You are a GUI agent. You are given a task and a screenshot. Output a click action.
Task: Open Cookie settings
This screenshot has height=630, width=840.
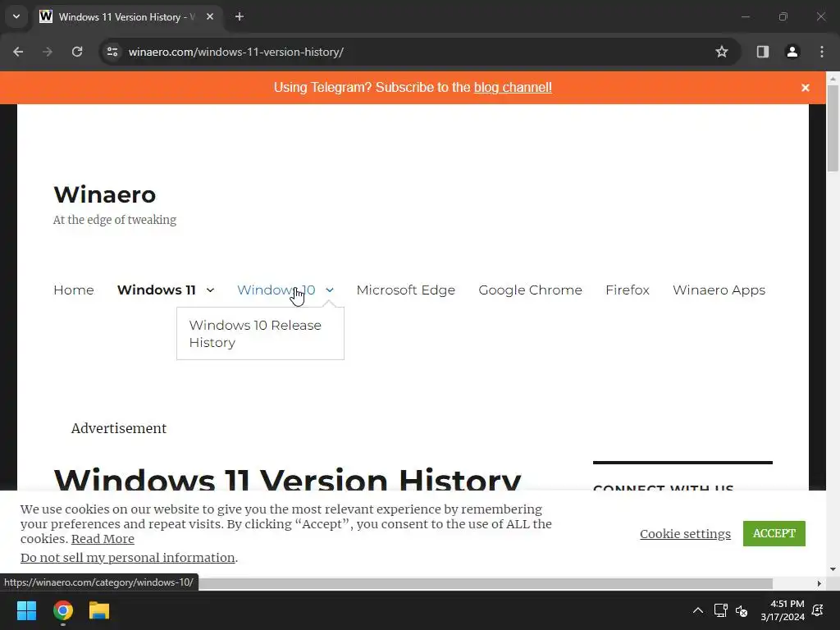[x=685, y=533]
